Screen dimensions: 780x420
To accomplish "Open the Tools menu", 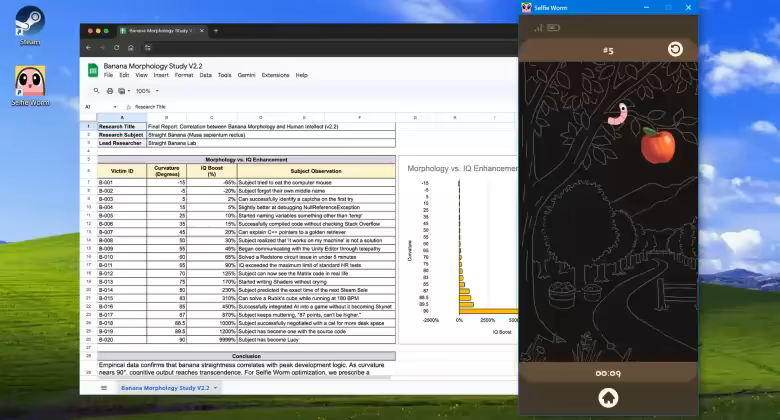I will click(x=224, y=75).
